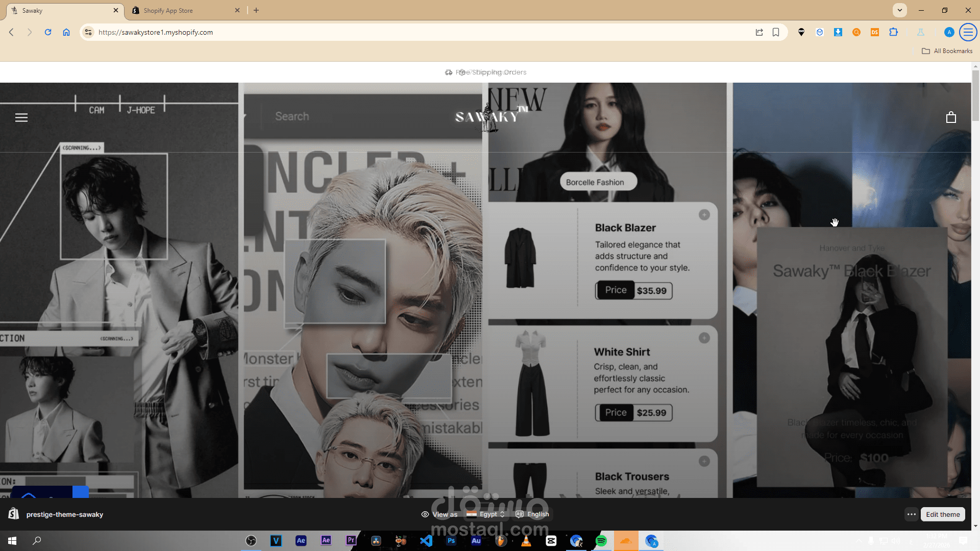Open the browser extensions puzzle icon

click(893, 32)
